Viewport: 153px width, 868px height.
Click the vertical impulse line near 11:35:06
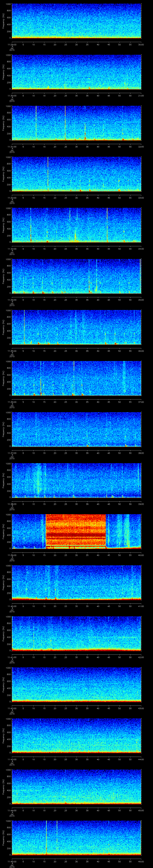coord(24,327)
